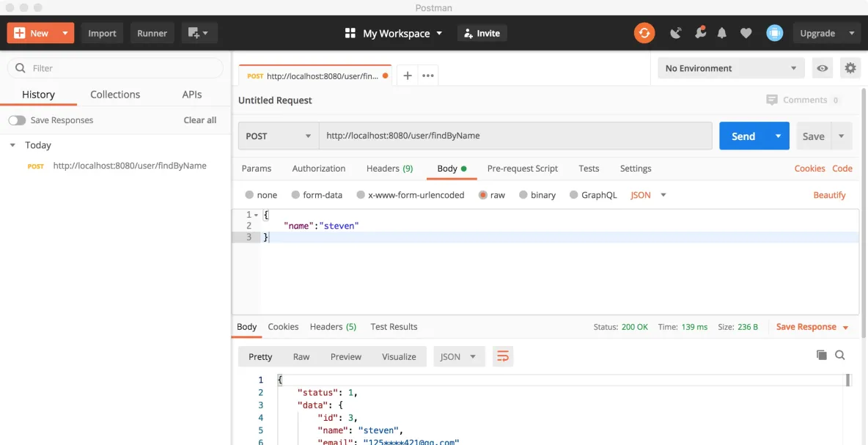Click Clear all history
The width and height of the screenshot is (868, 445).
pos(200,120)
